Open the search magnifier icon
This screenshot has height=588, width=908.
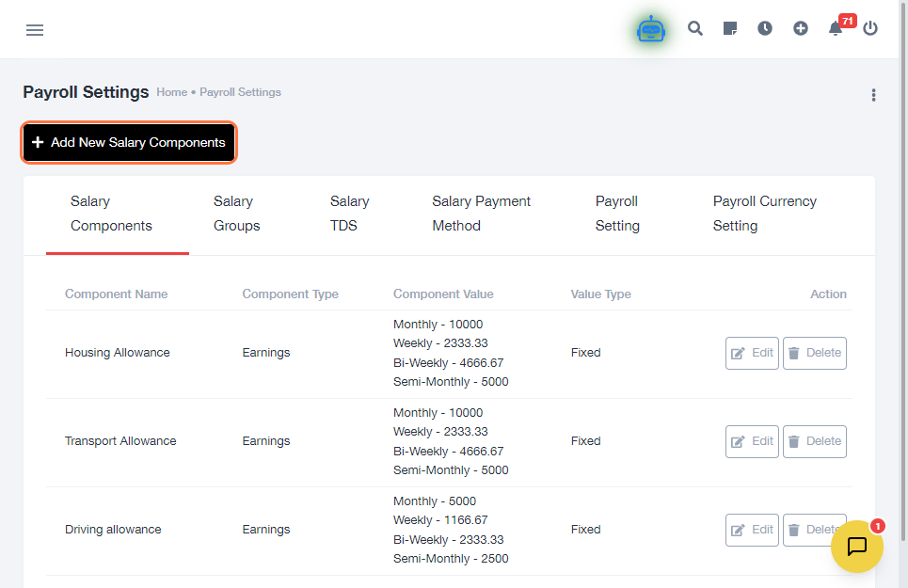(x=695, y=29)
